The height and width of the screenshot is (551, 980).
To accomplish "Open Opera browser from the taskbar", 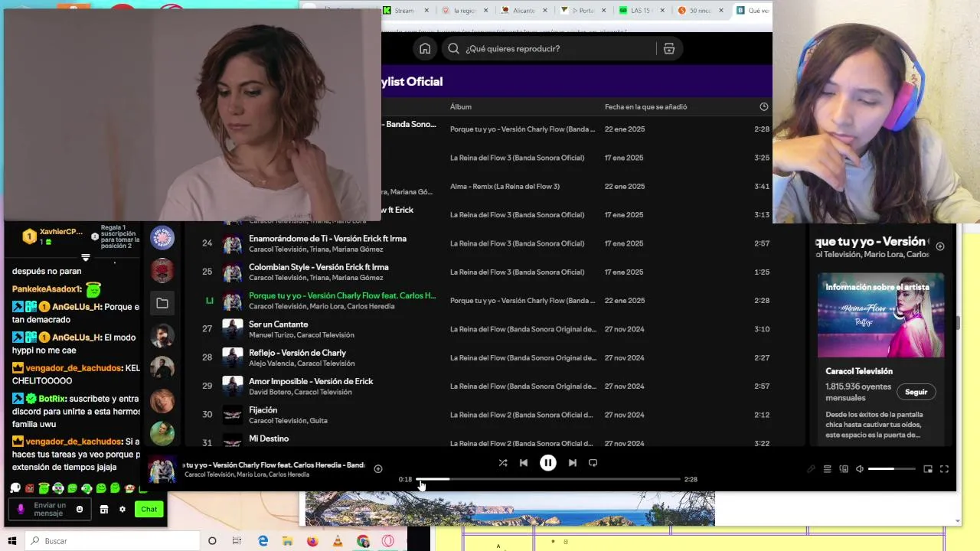I will point(388,541).
